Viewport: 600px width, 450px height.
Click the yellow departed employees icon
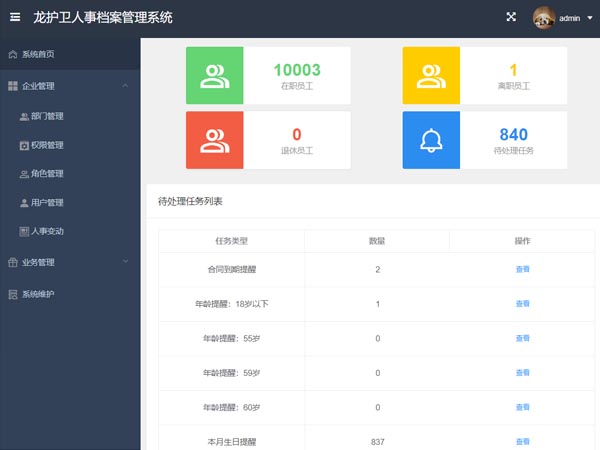[432, 75]
